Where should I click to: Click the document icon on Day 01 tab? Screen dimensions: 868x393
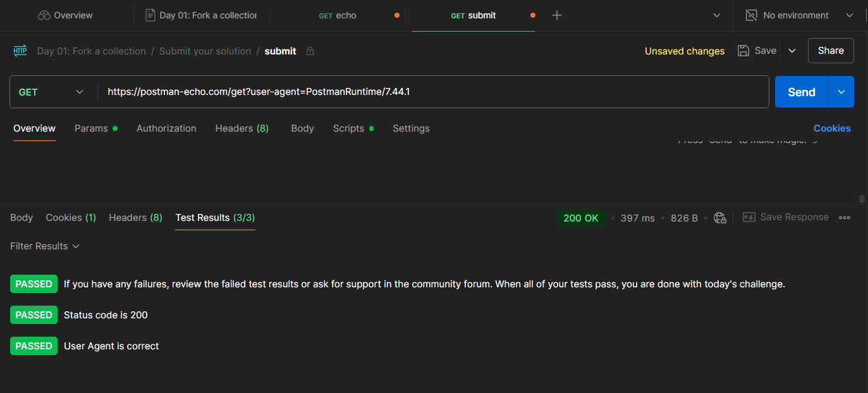click(x=150, y=15)
